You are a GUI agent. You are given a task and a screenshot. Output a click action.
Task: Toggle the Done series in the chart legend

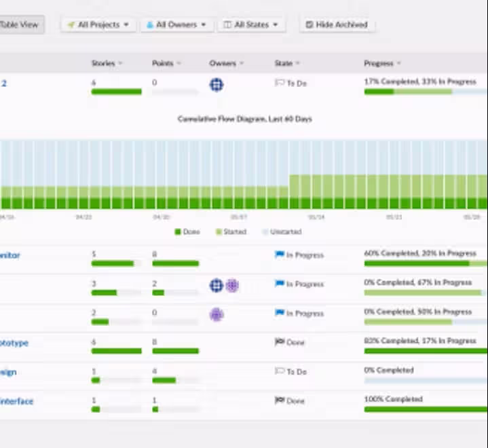187,231
